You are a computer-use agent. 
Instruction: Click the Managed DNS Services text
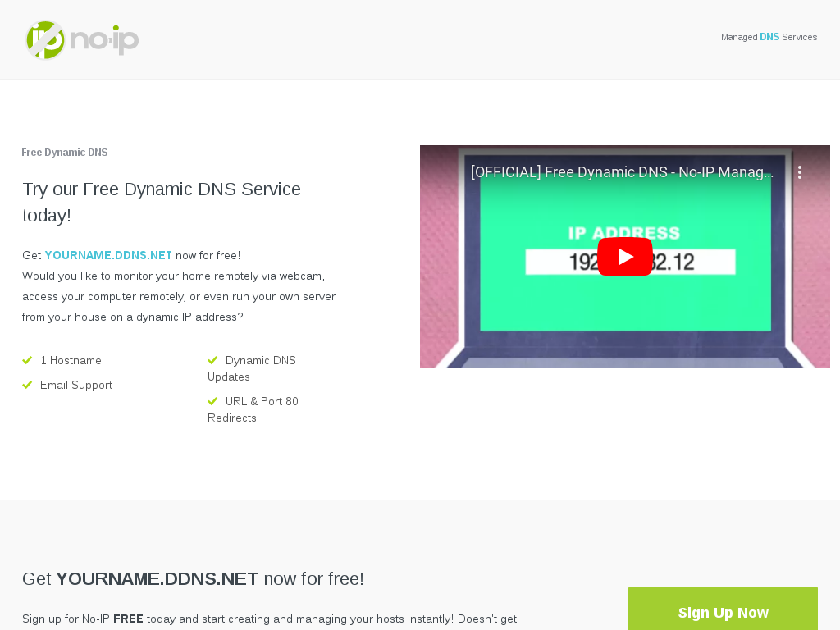[769, 37]
